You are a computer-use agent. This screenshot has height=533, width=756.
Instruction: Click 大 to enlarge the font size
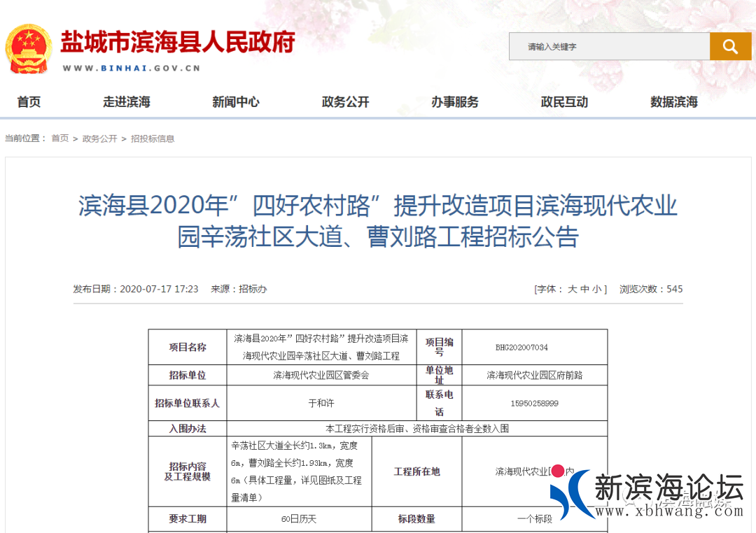pyautogui.click(x=572, y=289)
